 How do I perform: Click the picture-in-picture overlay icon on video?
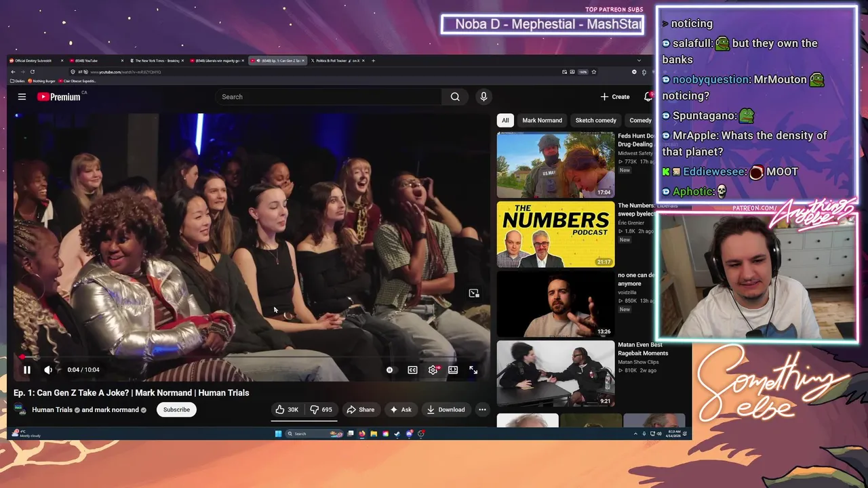coord(474,293)
